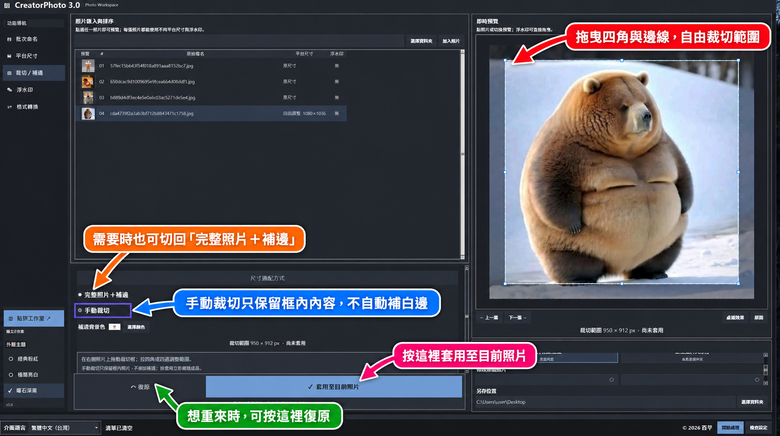Click the 原圖 preview button
The image size is (780, 436).
(x=759, y=318)
